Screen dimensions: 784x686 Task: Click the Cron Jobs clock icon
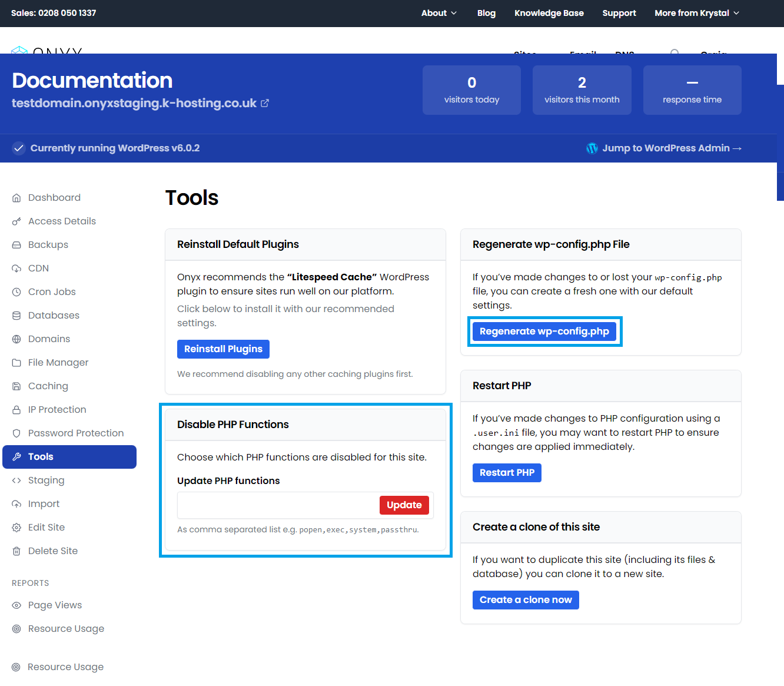click(16, 292)
